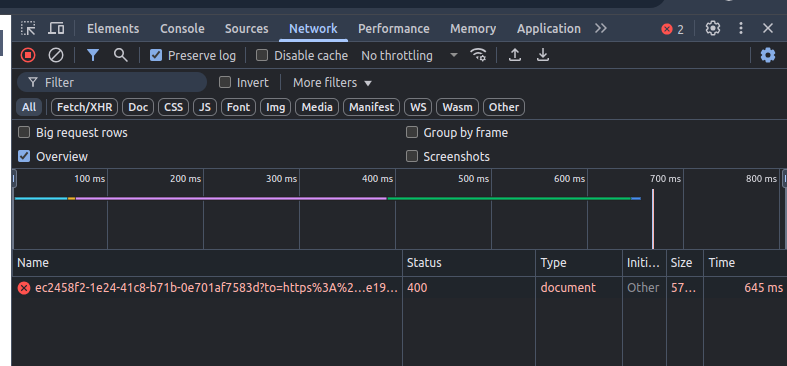Export HAR file with download icon
The height and width of the screenshot is (366, 787).
tap(543, 55)
